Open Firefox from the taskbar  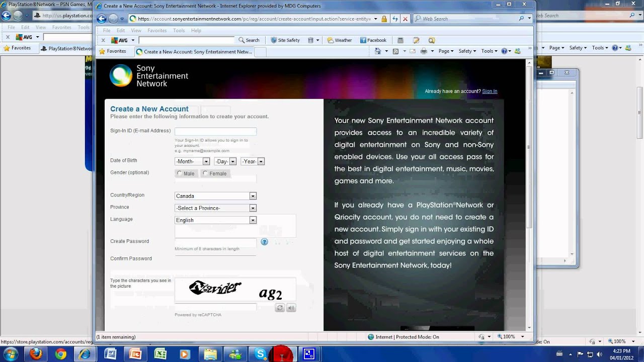(36, 354)
